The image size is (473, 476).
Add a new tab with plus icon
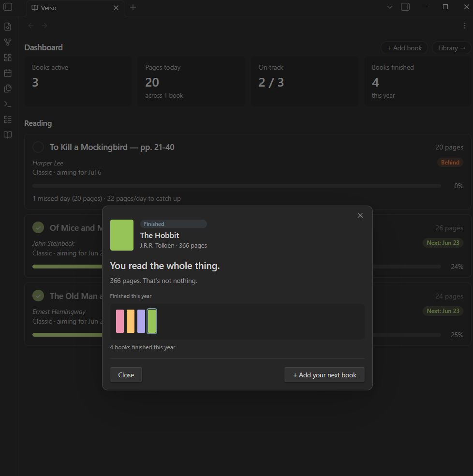click(133, 7)
